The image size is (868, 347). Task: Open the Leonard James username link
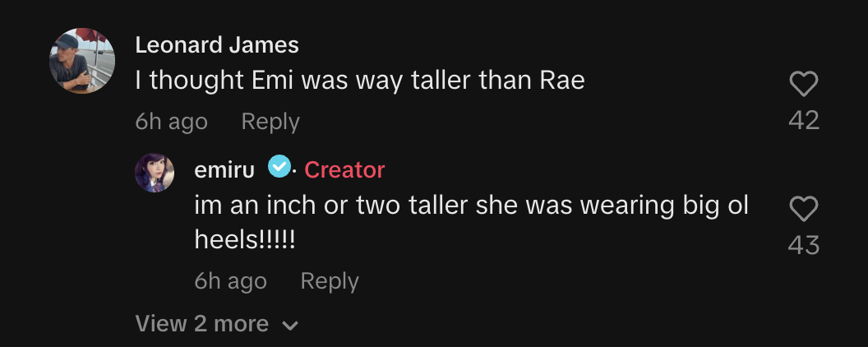(x=217, y=45)
